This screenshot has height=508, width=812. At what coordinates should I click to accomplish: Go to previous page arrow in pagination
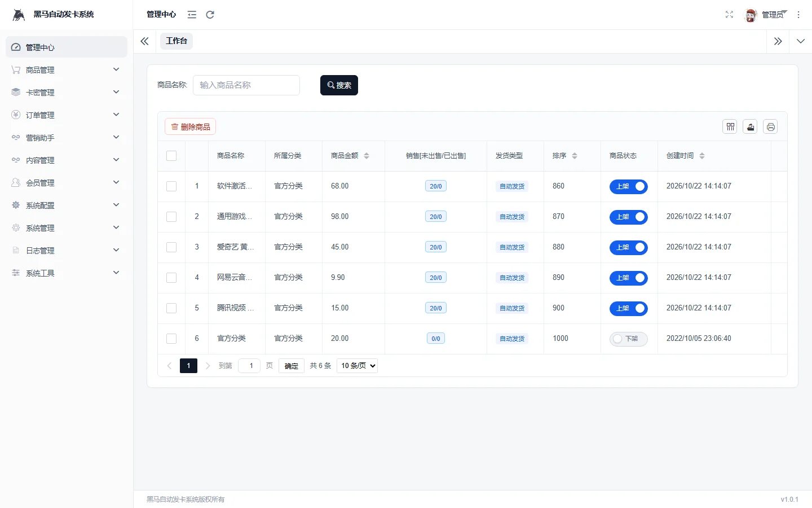169,366
